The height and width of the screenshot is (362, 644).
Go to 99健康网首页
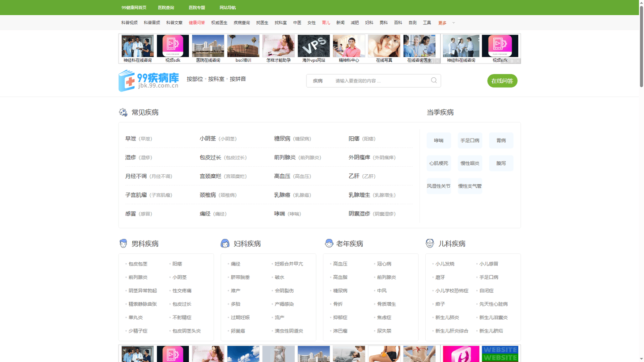click(x=134, y=8)
